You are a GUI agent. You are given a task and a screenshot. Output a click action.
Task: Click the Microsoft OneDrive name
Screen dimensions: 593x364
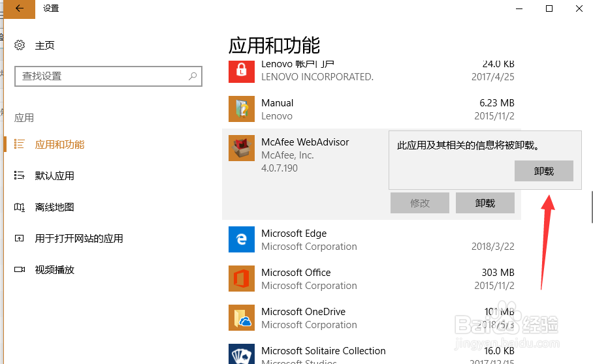[303, 312]
